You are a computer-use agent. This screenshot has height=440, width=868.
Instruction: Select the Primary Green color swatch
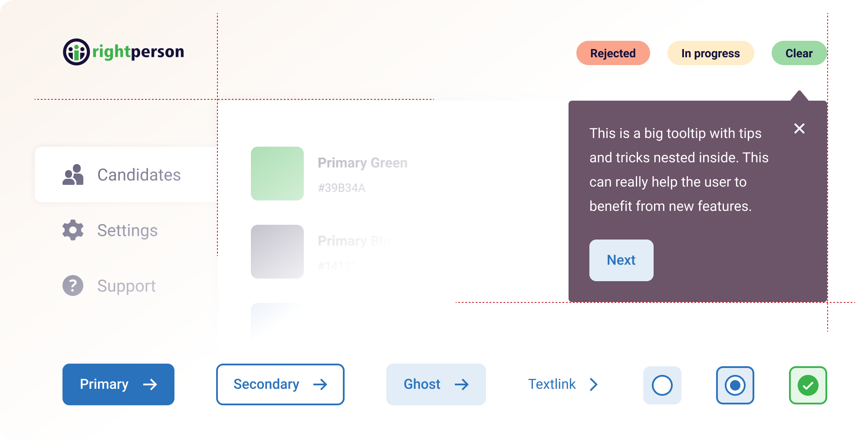(277, 174)
